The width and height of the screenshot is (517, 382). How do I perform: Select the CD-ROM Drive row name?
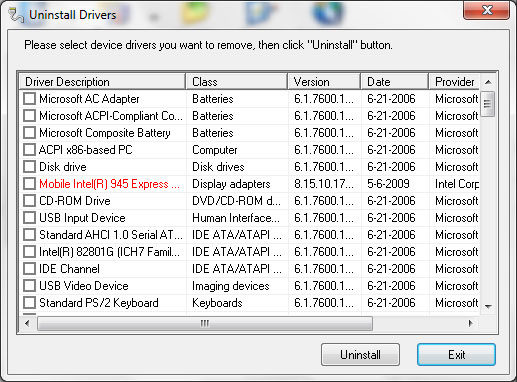[75, 201]
